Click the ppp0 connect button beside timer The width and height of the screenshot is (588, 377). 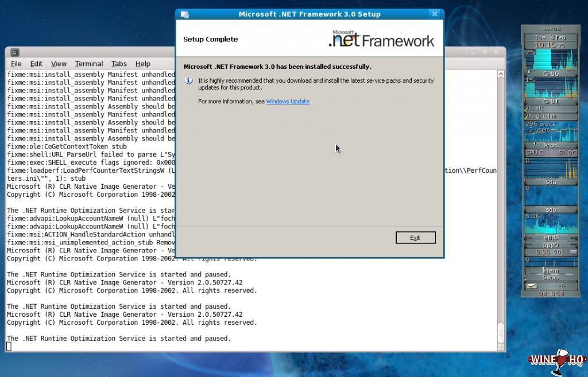[x=574, y=252]
